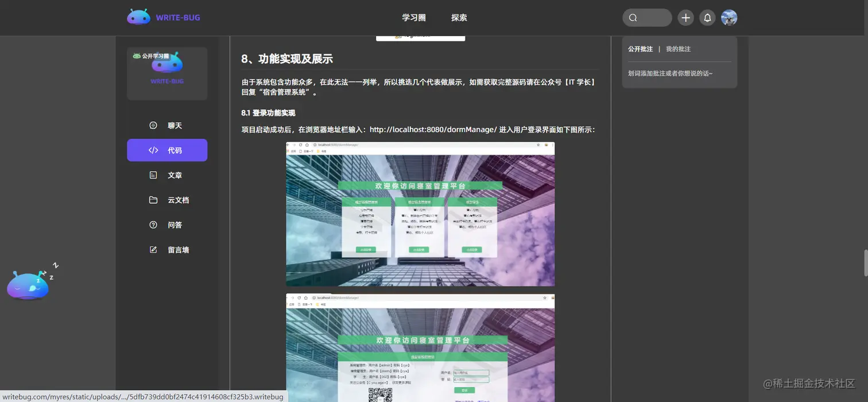This screenshot has width=868, height=402.
Task: Click the code brackets icon beside 代码
Action: [153, 150]
